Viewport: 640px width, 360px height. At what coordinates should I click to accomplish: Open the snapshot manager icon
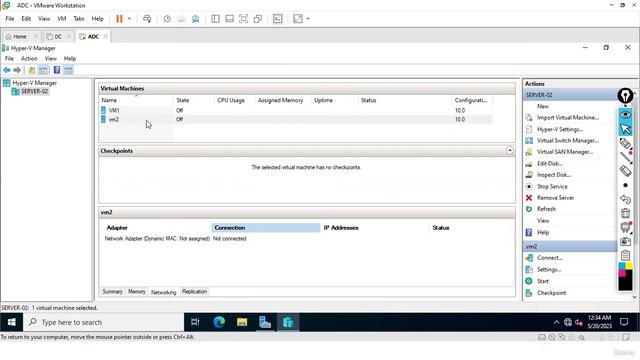196,19
